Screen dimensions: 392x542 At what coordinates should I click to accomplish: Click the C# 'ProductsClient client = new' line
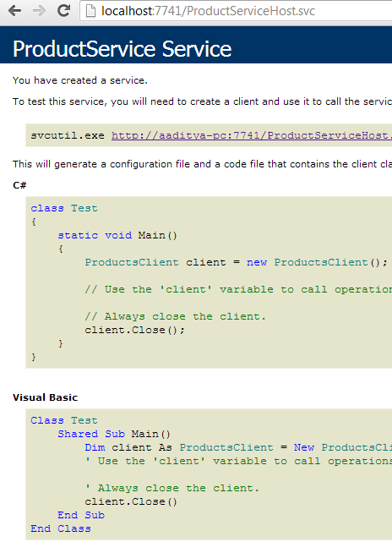[237, 262]
